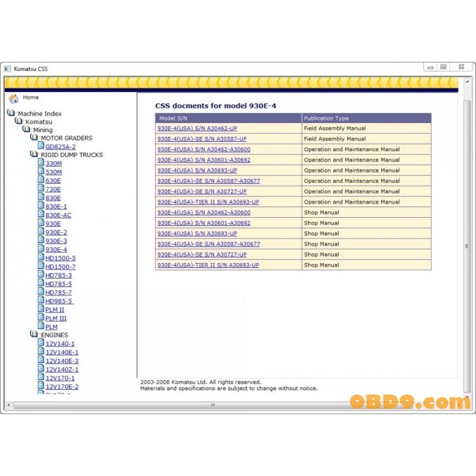Open Operation and Maintenance Manual A30601-A30692 link
The height and width of the screenshot is (476, 476).
click(x=204, y=160)
